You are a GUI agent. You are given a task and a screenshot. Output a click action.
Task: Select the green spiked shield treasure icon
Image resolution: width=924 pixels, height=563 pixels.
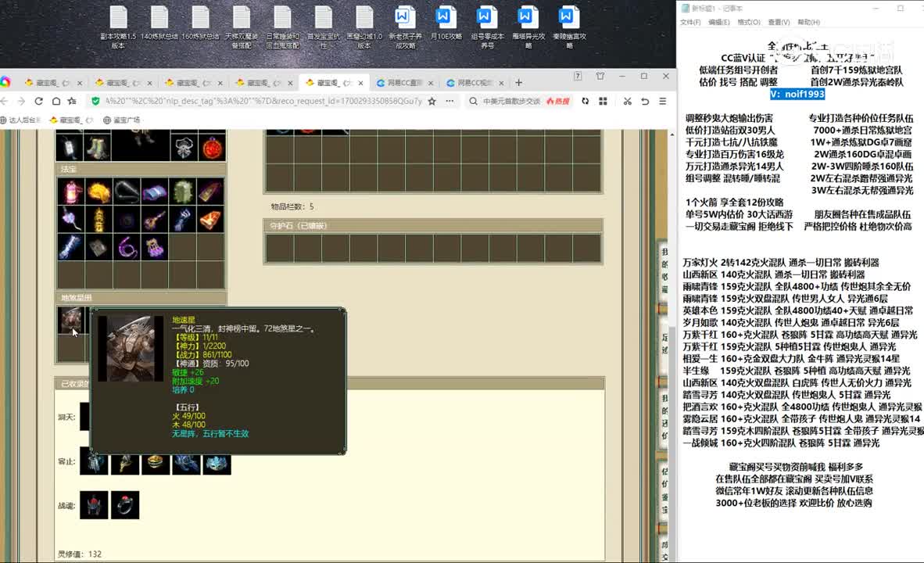pyautogui.click(x=183, y=192)
